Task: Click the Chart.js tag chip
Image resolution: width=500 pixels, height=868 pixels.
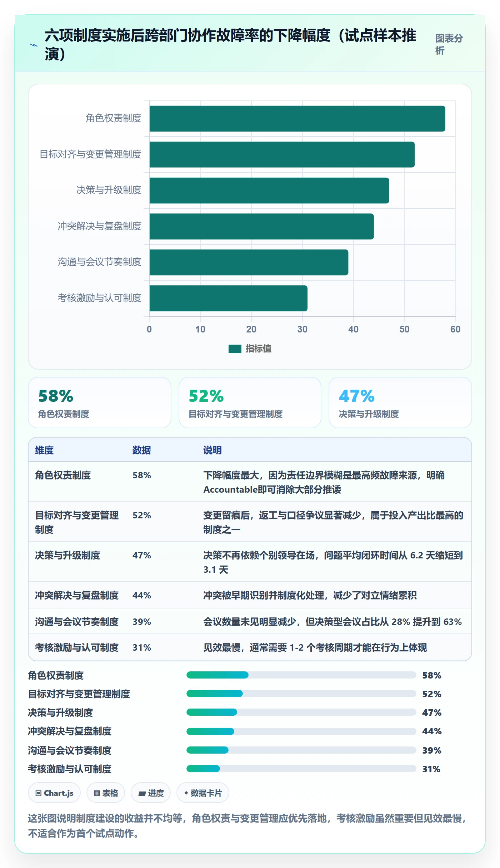Action: (54, 793)
